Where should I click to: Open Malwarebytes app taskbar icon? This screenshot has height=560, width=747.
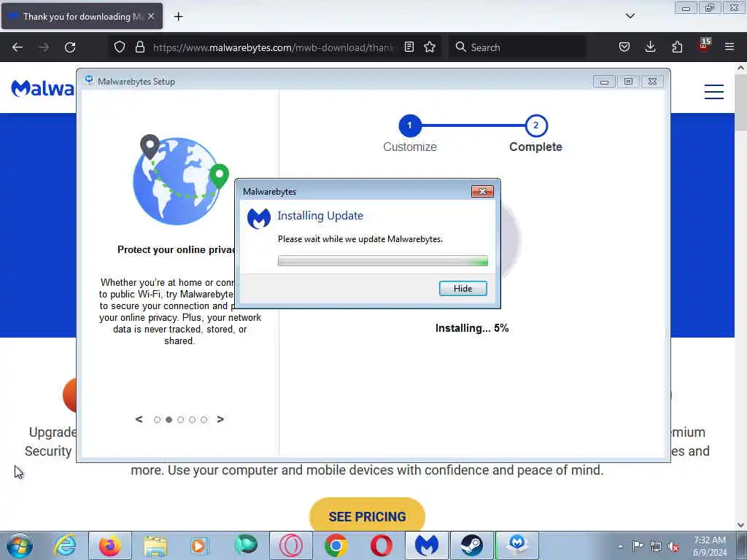click(x=427, y=545)
